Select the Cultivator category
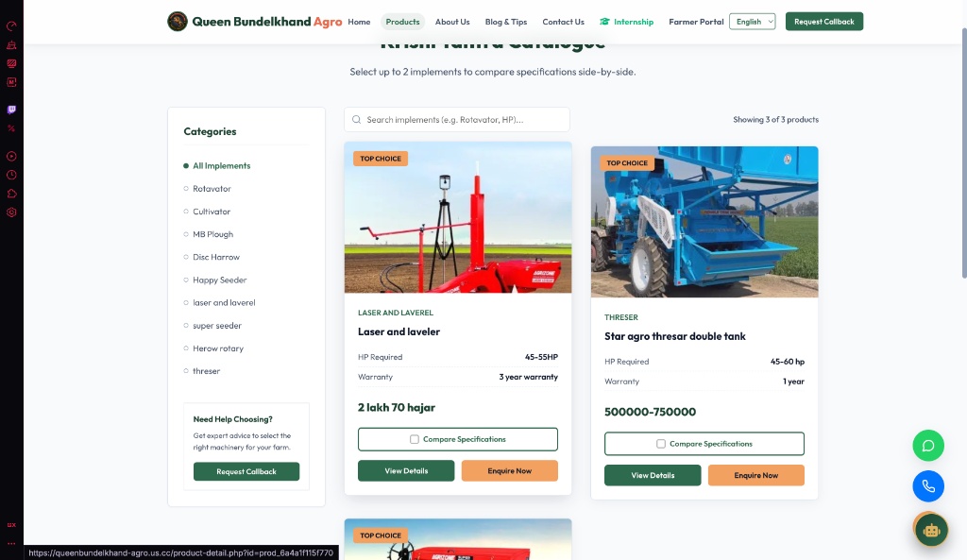This screenshot has width=967, height=560. pos(212,212)
